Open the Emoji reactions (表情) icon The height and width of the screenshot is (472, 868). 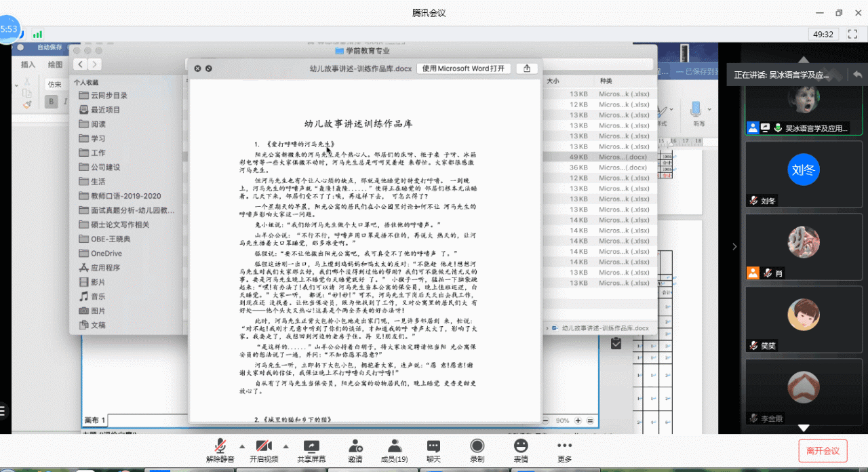[x=521, y=450]
